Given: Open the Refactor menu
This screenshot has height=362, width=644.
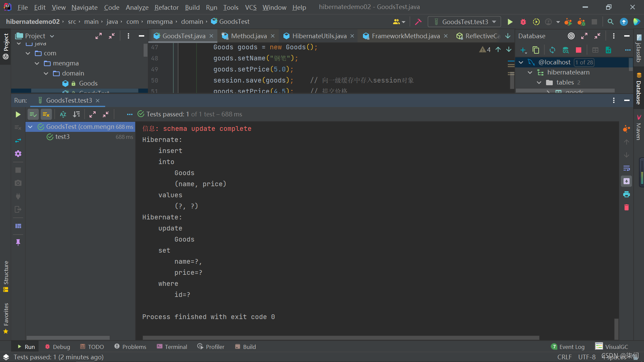Looking at the screenshot, I should 166,7.
